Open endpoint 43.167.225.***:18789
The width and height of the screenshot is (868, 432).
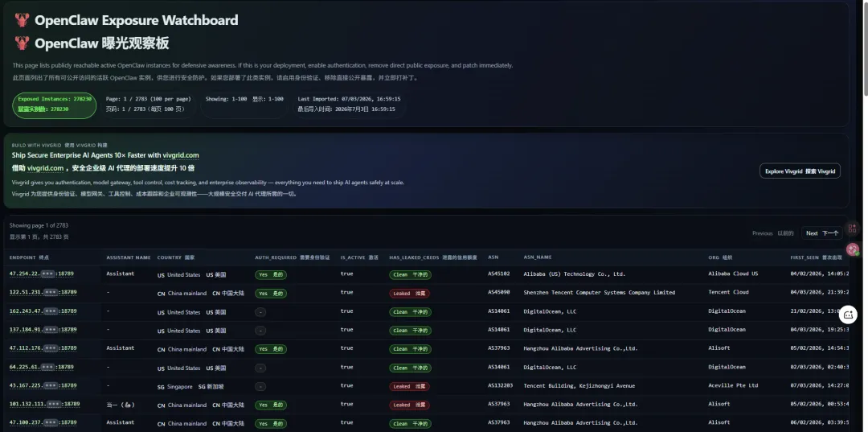(43, 385)
